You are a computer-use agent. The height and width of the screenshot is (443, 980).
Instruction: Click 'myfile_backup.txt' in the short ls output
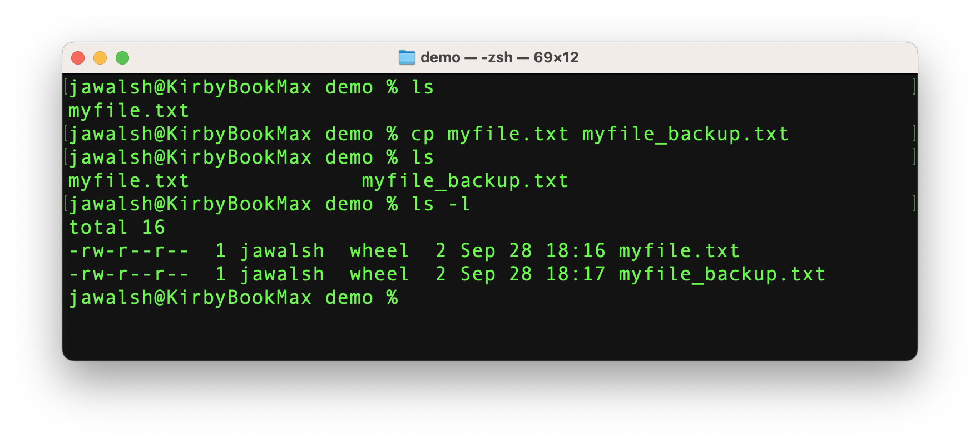coord(465,181)
